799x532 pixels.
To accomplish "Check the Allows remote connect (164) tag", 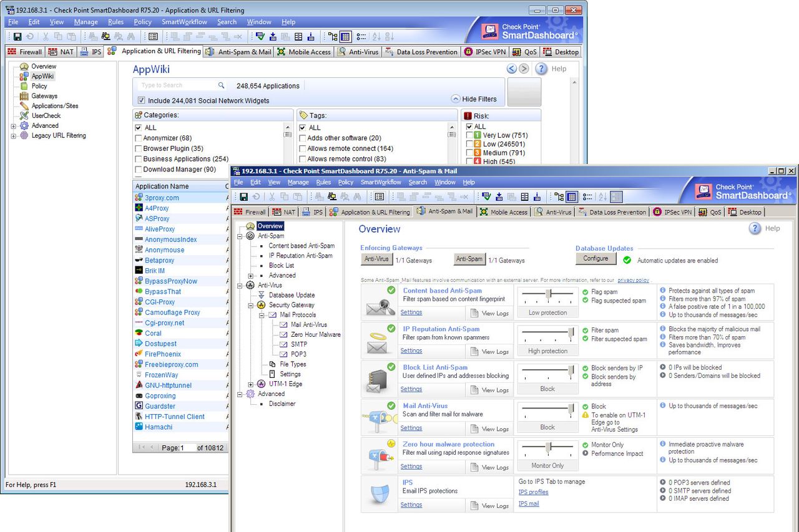I will (303, 148).
